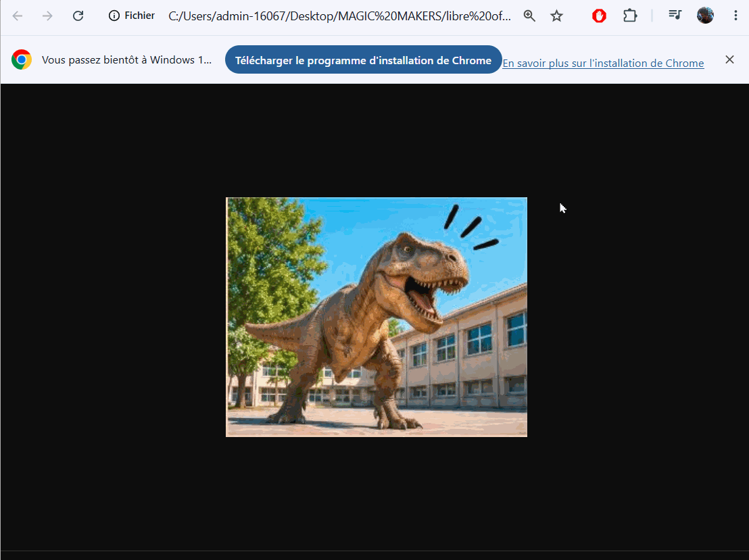The height and width of the screenshot is (560, 749).
Task: Bookmark this page with the star
Action: [556, 16]
